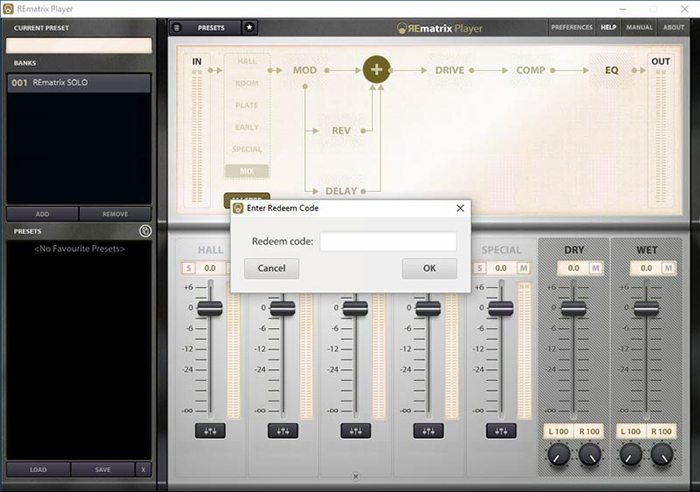Select the MOD module
This screenshot has width=700, height=492.
pyautogui.click(x=304, y=70)
